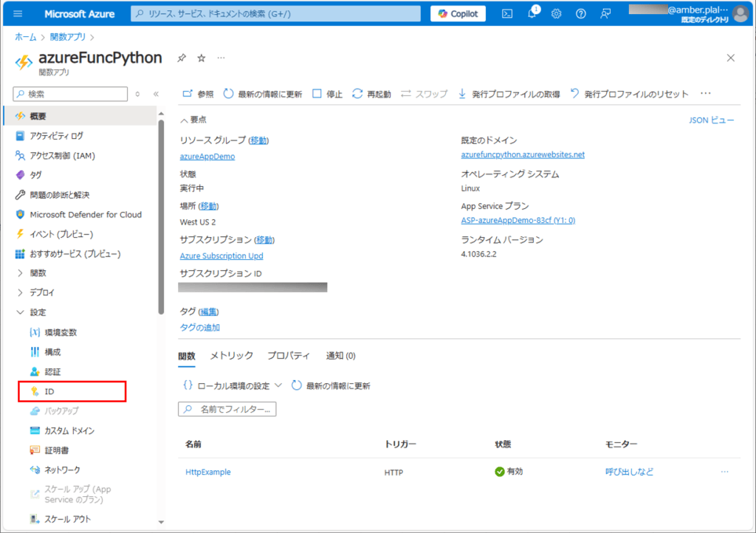Open the HttpExample function
Viewport: 756px width, 533px height.
pyautogui.click(x=207, y=472)
